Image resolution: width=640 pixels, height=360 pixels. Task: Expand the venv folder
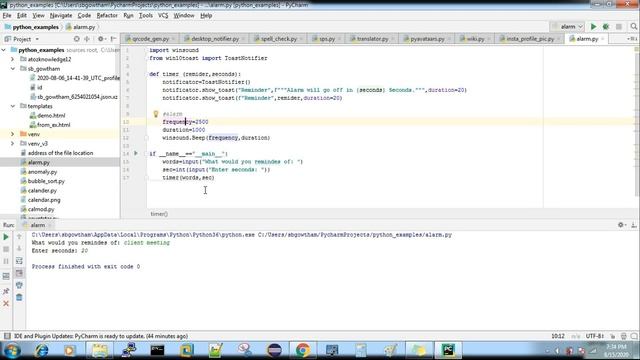pyautogui.click(x=13, y=134)
